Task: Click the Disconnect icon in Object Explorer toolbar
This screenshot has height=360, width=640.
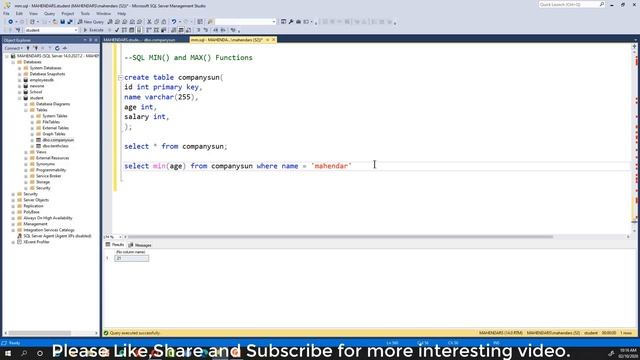Action: (36, 48)
